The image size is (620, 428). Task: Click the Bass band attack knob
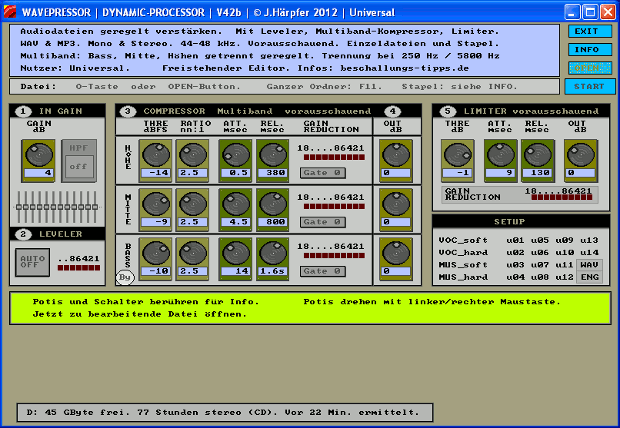coord(236,253)
